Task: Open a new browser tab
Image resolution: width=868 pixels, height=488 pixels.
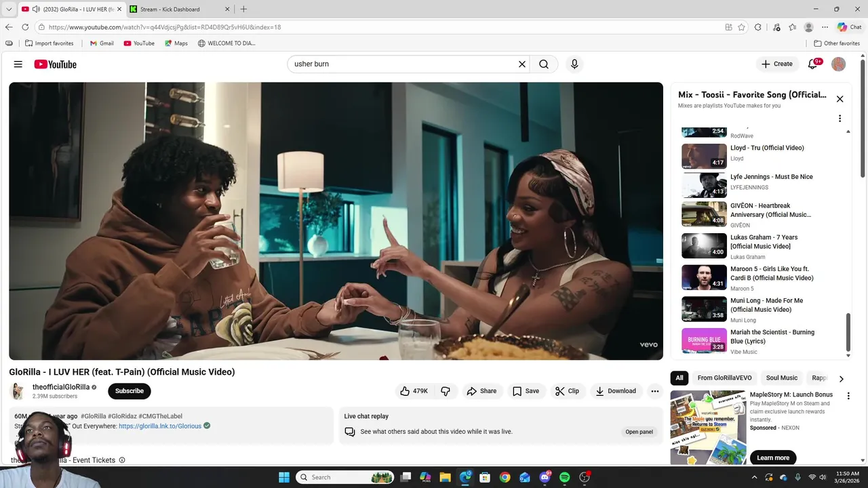Action: coord(243,9)
